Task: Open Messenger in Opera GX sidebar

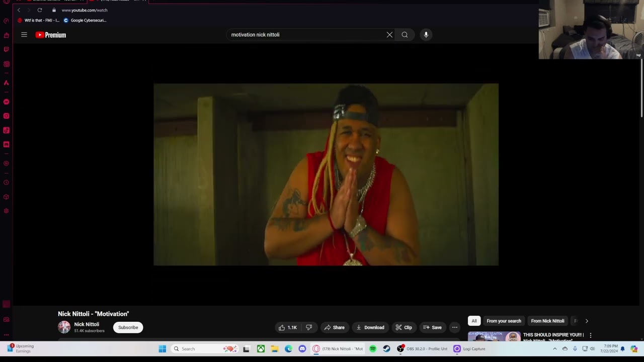Action: pos(6,102)
